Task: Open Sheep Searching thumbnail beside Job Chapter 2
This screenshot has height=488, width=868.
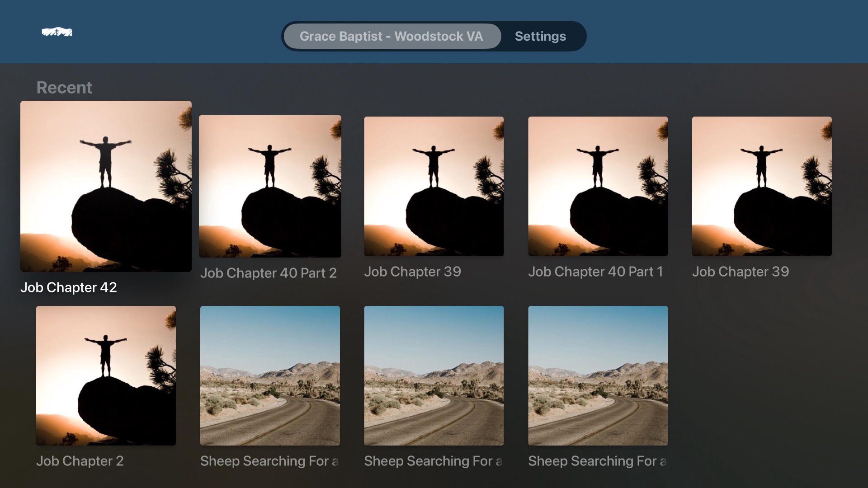Action: 270,375
